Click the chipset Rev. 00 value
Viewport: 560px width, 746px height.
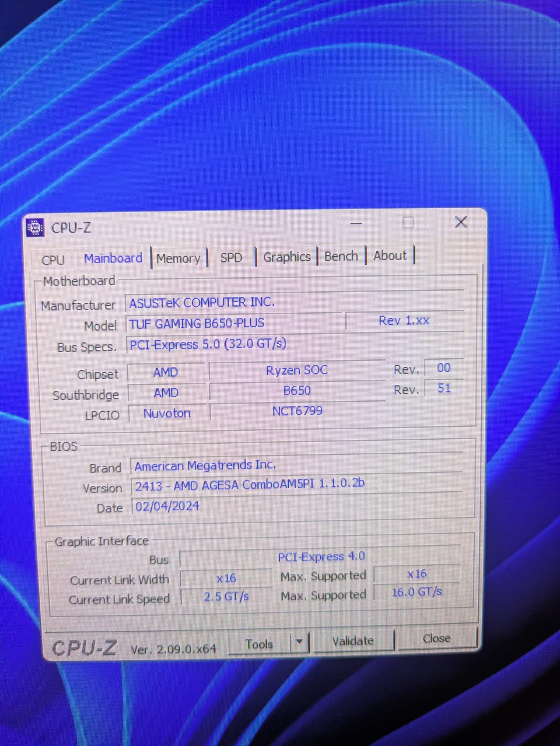point(444,368)
